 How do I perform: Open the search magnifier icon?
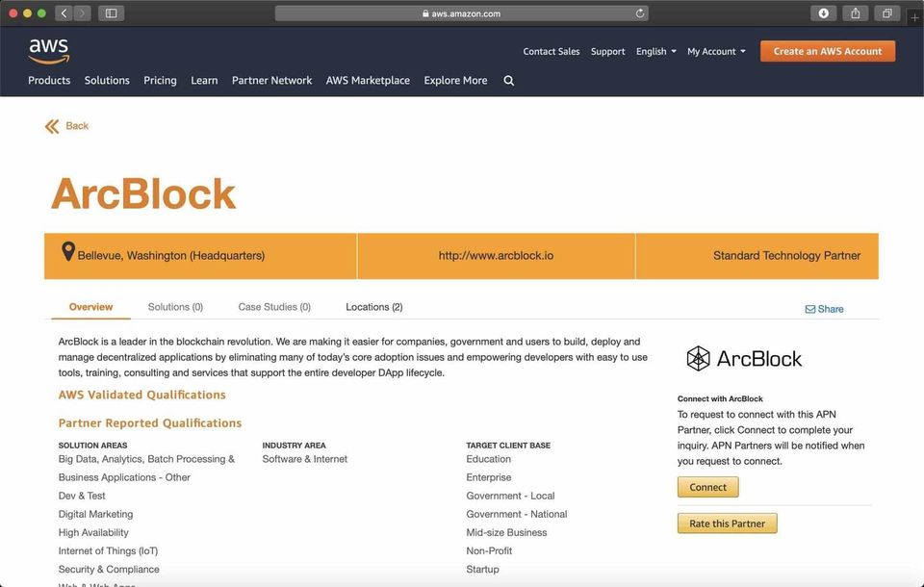pyautogui.click(x=509, y=81)
